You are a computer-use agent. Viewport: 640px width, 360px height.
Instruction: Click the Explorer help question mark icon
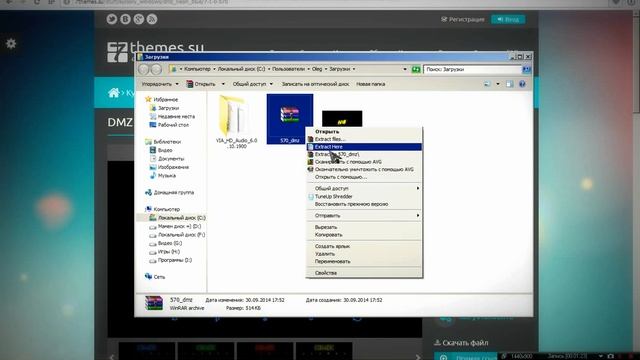click(522, 84)
